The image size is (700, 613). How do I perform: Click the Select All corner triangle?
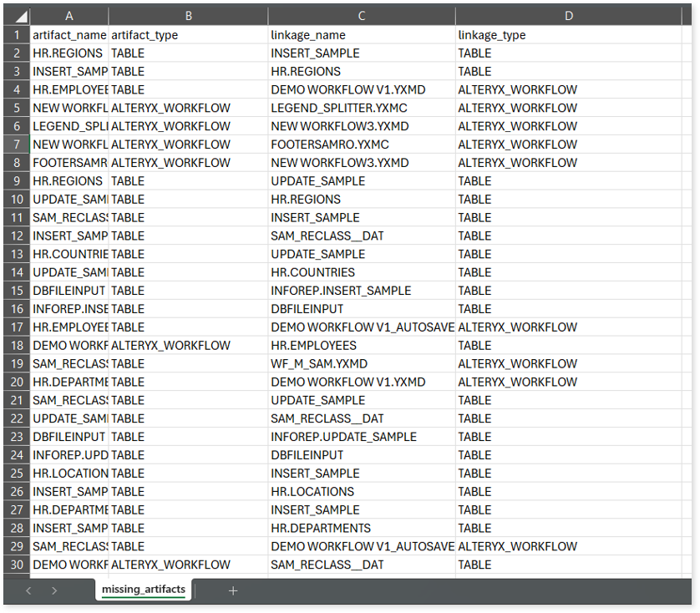point(18,17)
